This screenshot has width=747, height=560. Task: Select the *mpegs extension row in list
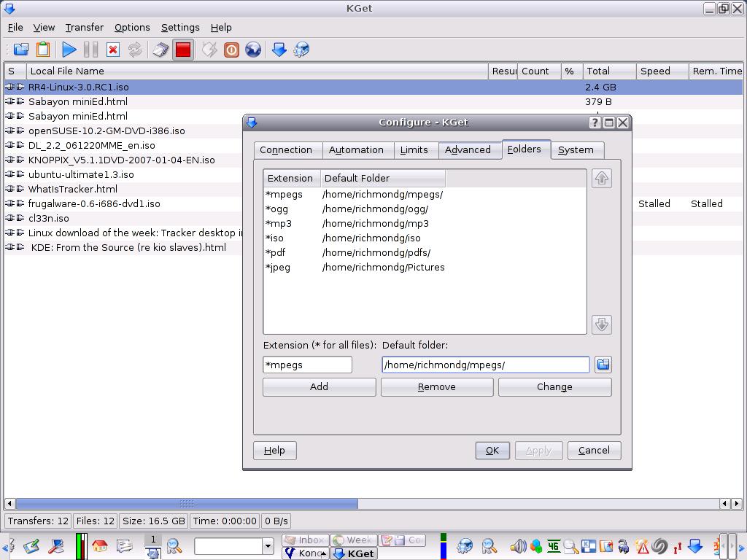pyautogui.click(x=425, y=194)
